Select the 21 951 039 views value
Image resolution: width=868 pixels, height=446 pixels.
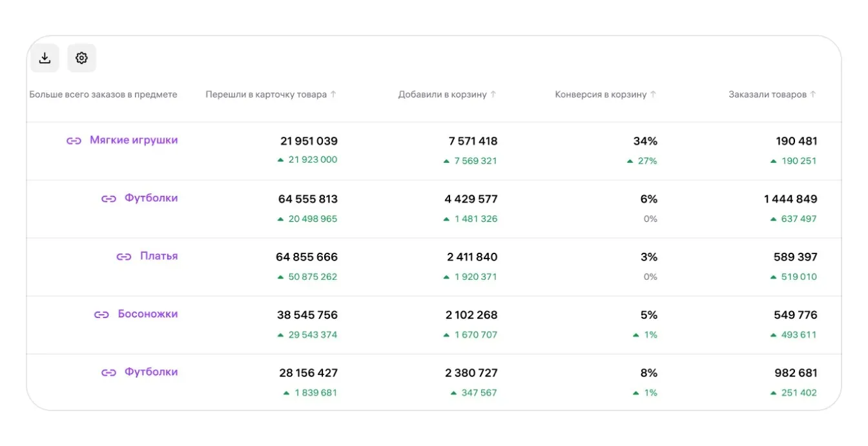pyautogui.click(x=309, y=141)
